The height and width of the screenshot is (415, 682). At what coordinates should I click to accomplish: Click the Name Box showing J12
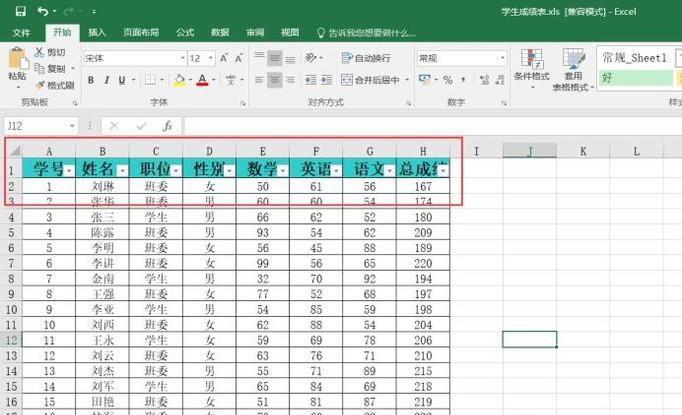point(40,126)
